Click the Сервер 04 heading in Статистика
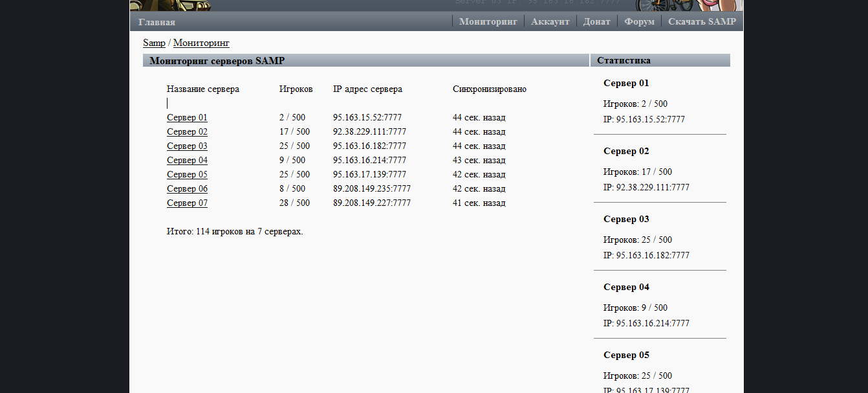The image size is (868, 393). (626, 287)
